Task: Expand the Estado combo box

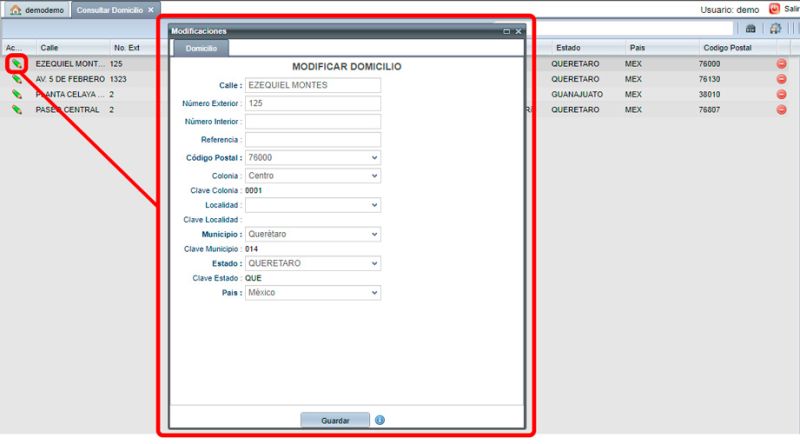Action: tap(374, 264)
